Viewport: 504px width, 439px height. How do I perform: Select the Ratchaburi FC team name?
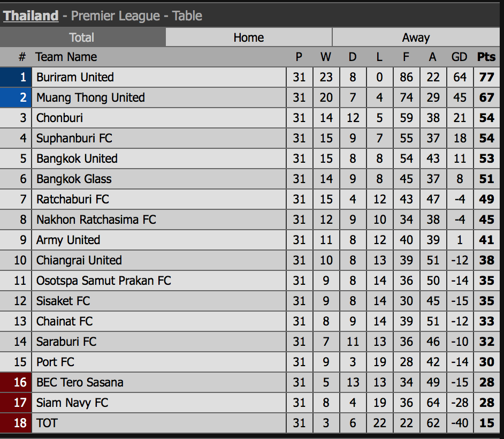pos(73,199)
